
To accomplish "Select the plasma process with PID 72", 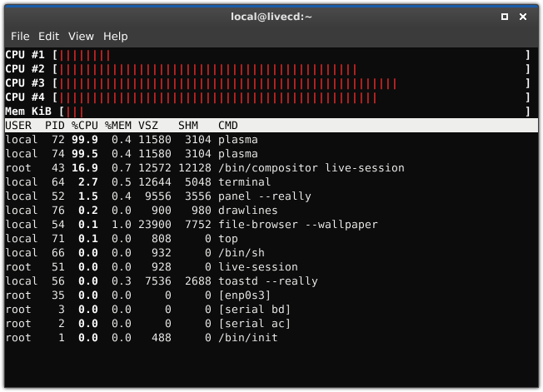I will [271, 140].
